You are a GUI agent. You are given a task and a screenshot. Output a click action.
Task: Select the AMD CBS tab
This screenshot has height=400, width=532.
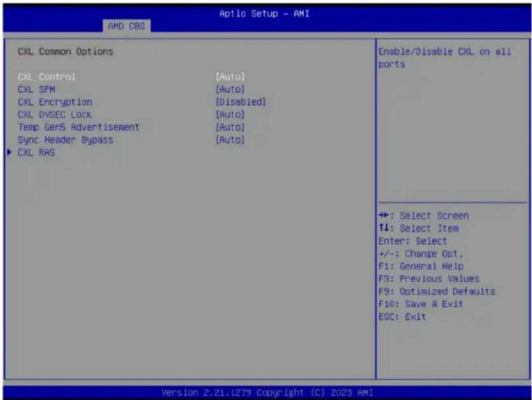coord(127,26)
